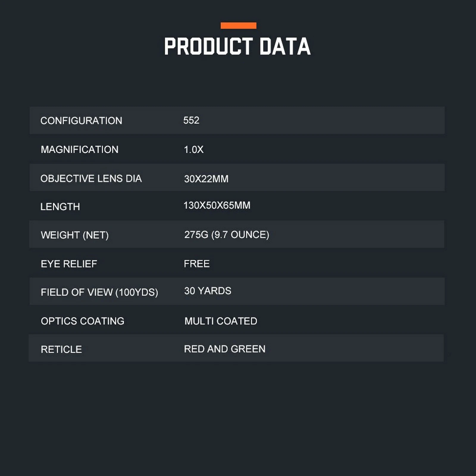Select the RETICLE row label
476x476 pixels.
coord(61,349)
